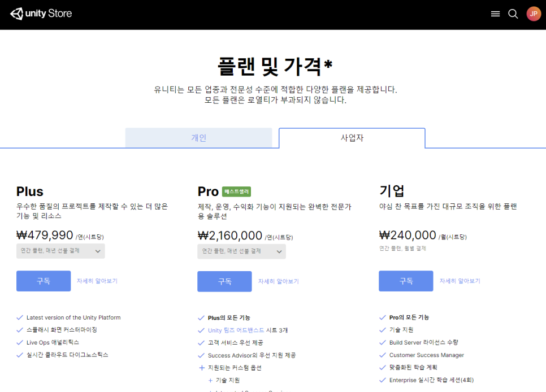Open 자세히 알아보기 link for Pro

pos(279,281)
